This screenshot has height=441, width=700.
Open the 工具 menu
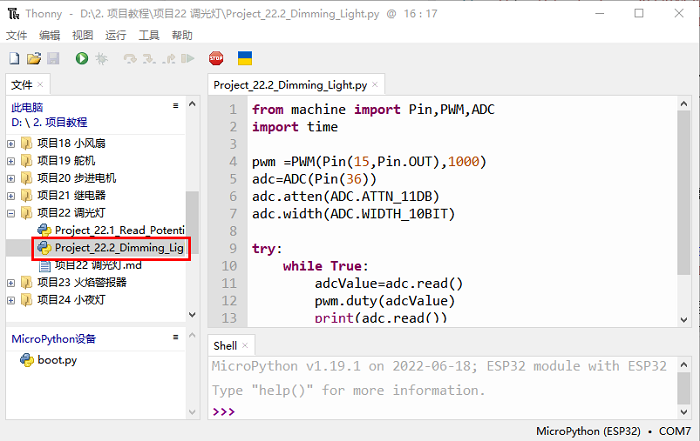[149, 35]
